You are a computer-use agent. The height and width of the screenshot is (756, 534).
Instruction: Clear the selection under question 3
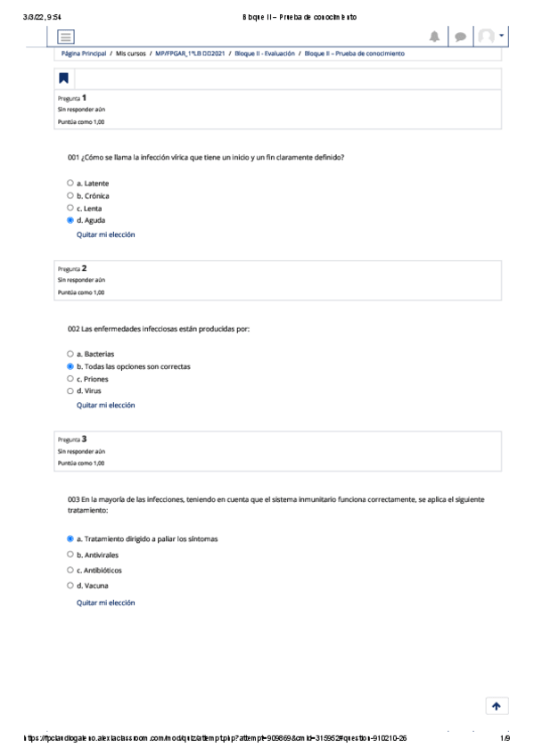[105, 603]
